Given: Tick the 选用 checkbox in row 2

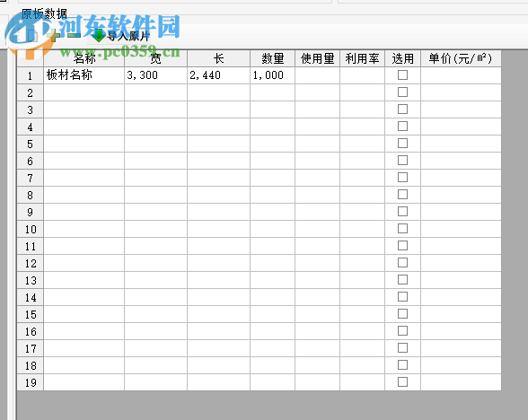Looking at the screenshot, I should (x=402, y=92).
